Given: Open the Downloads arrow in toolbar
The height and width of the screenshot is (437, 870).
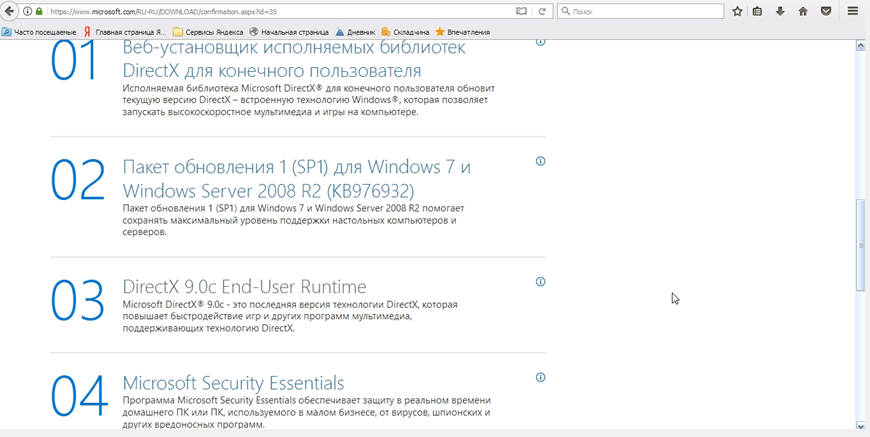Looking at the screenshot, I should tap(780, 12).
